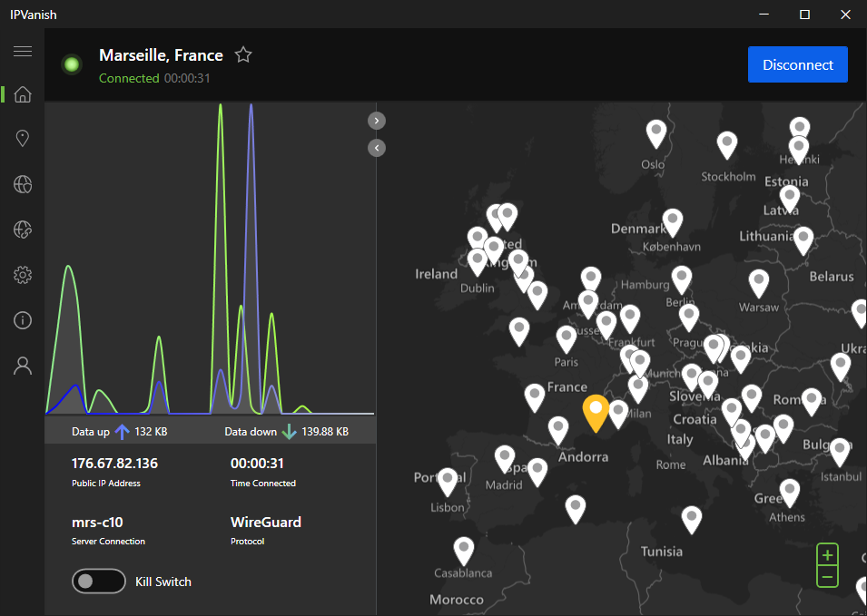Click the Time Connected 00:00:31 value
The height and width of the screenshot is (616, 867).
[257, 463]
